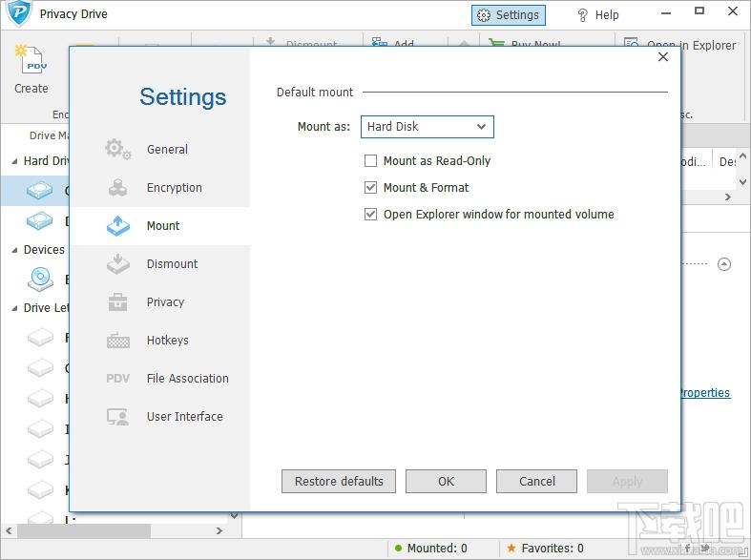Click the Encryption cubes icon

[x=117, y=188]
